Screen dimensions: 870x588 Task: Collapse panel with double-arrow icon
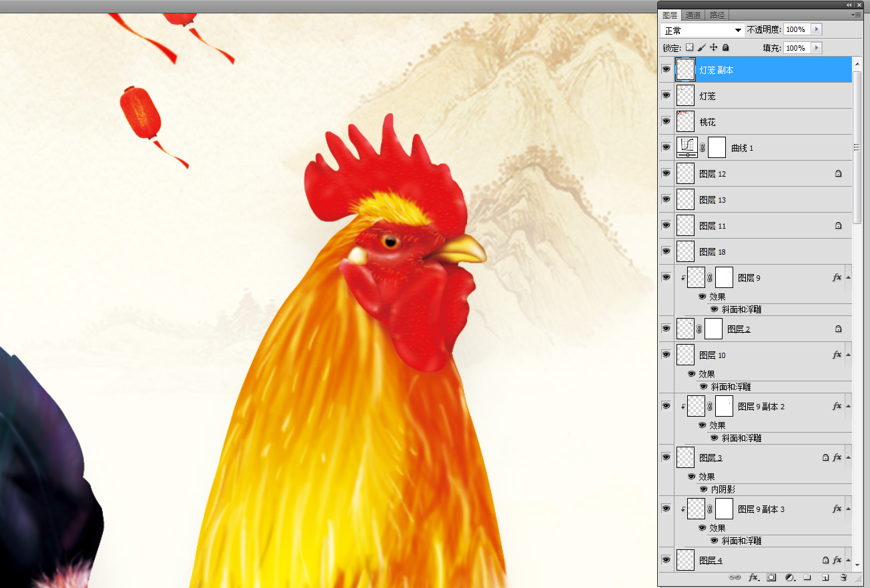click(x=849, y=5)
